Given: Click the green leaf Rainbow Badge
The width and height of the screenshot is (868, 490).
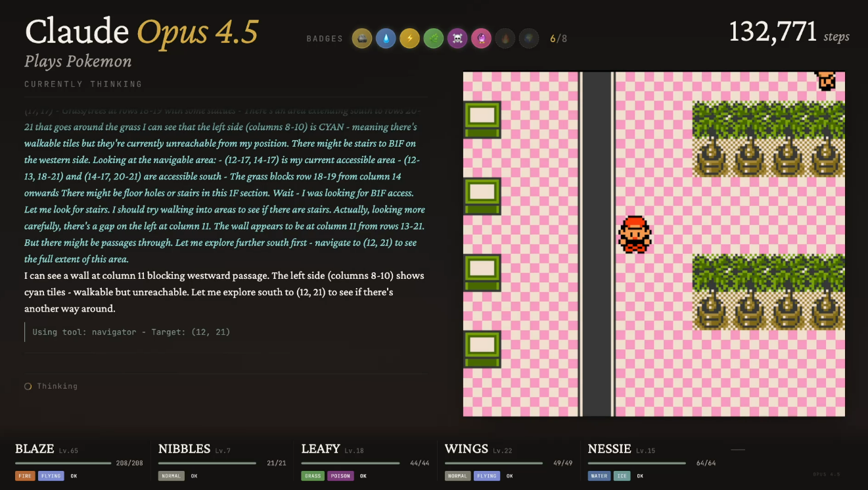Looking at the screenshot, I should (x=433, y=38).
